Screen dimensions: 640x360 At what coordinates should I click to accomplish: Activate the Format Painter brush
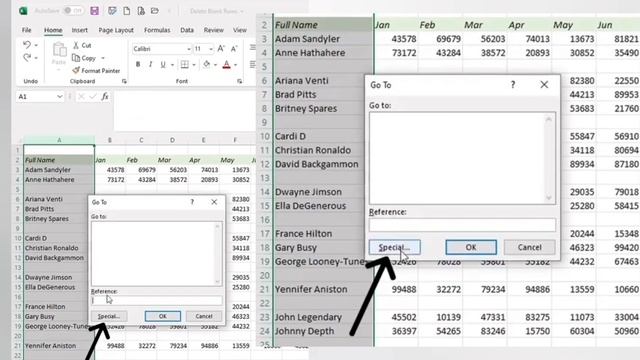click(x=76, y=70)
